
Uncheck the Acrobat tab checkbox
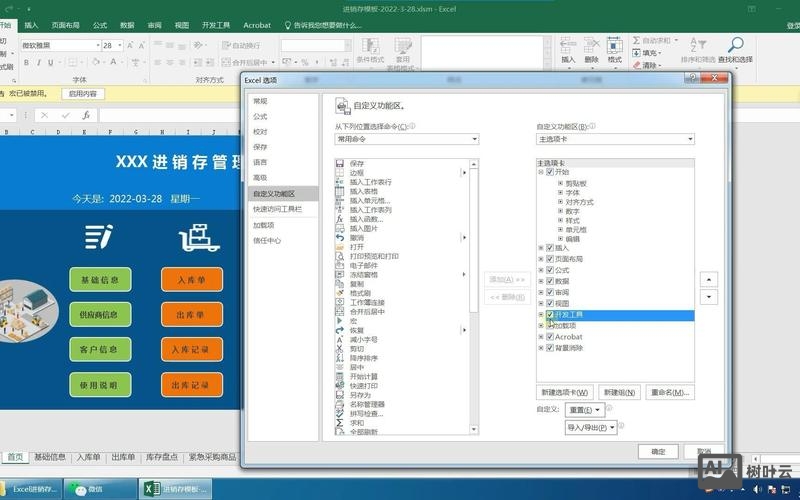tap(550, 337)
